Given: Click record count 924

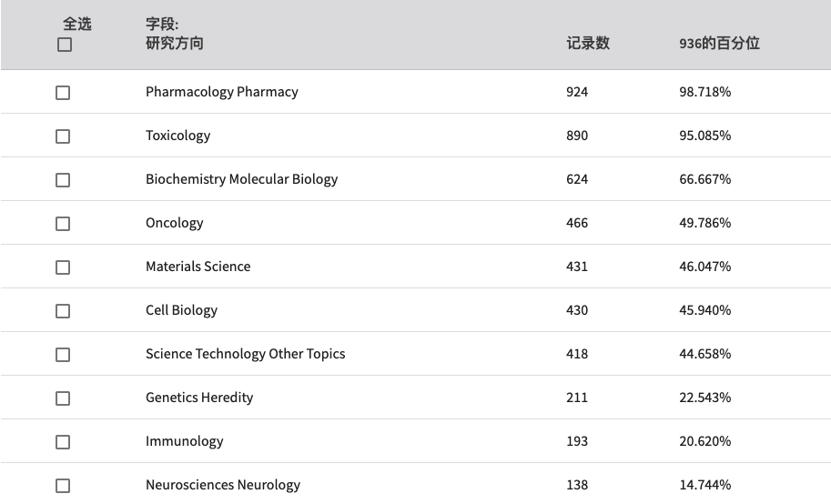Looking at the screenshot, I should coord(577,92).
